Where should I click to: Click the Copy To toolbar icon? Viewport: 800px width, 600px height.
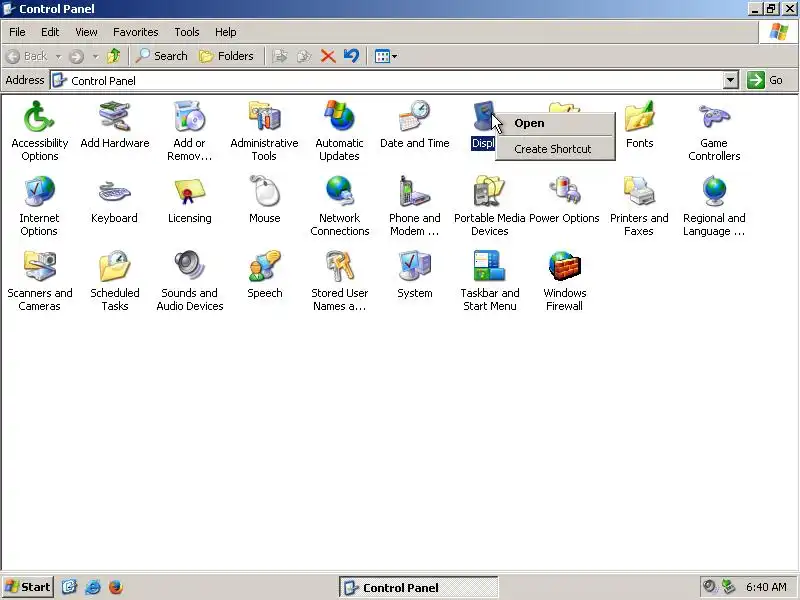pyautogui.click(x=304, y=56)
